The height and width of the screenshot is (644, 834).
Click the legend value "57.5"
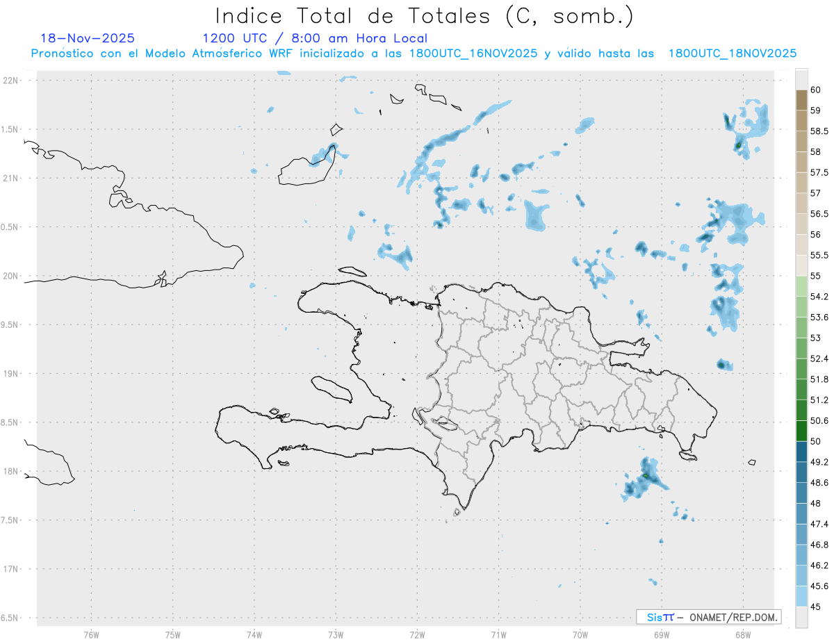[x=819, y=172]
